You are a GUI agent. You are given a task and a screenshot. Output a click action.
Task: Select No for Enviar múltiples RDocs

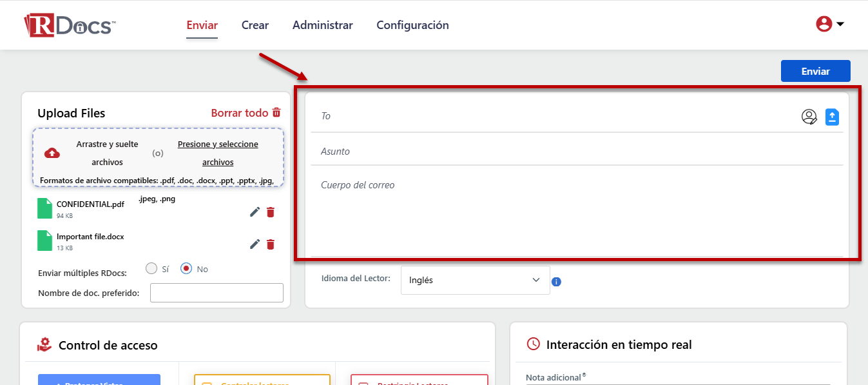(186, 268)
